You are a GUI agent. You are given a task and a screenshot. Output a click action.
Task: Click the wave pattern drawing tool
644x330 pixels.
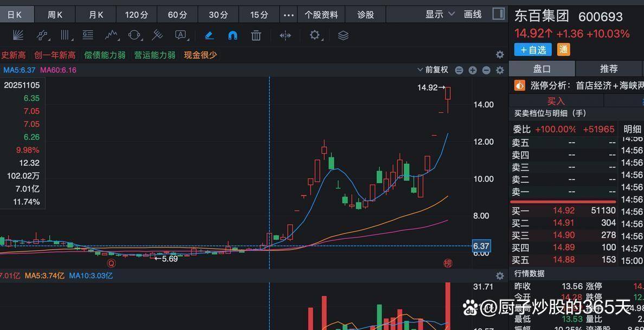pyautogui.click(x=111, y=35)
